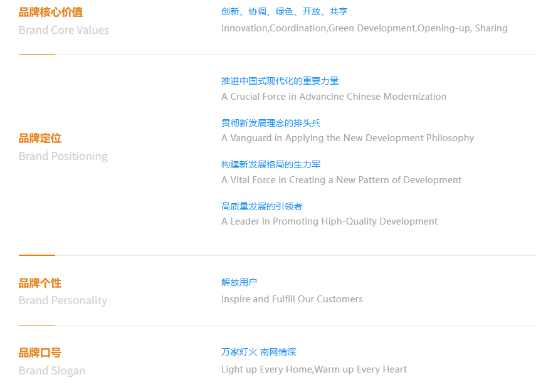
Task: Click Inspire and Fulfill Our Customers text
Action: point(292,299)
